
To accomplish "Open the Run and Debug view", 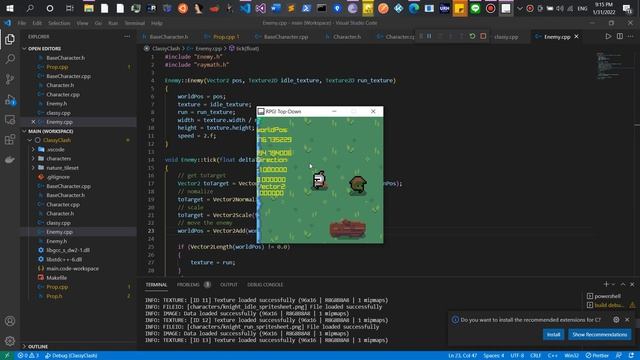I will pos(10,100).
